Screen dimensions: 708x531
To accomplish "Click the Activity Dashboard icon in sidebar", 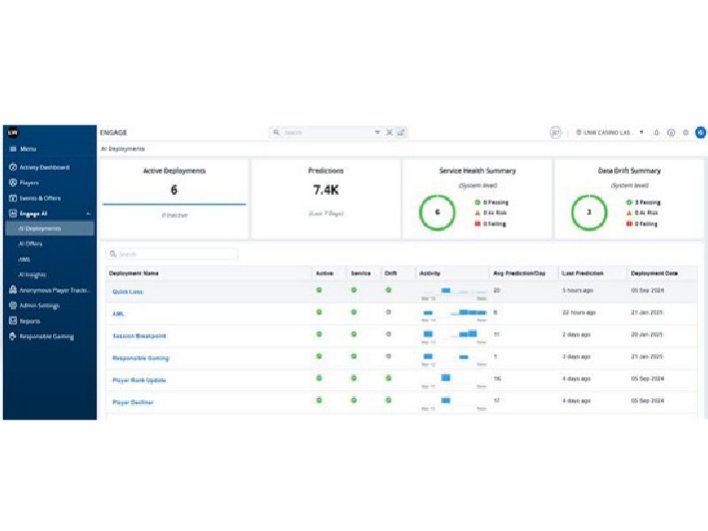I will pos(13,167).
